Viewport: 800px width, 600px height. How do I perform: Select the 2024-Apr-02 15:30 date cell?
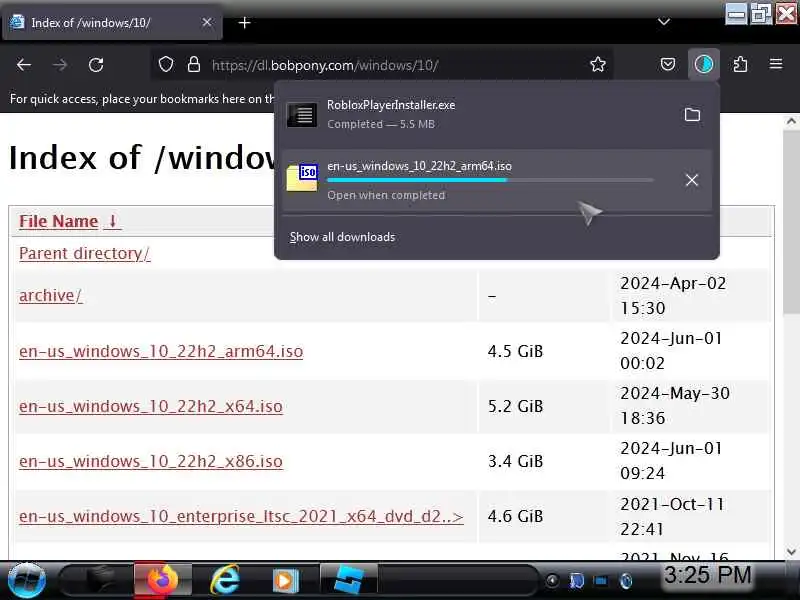tap(692, 295)
